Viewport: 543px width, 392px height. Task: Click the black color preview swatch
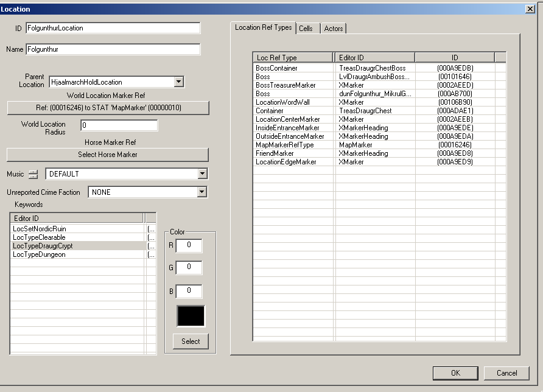191,316
